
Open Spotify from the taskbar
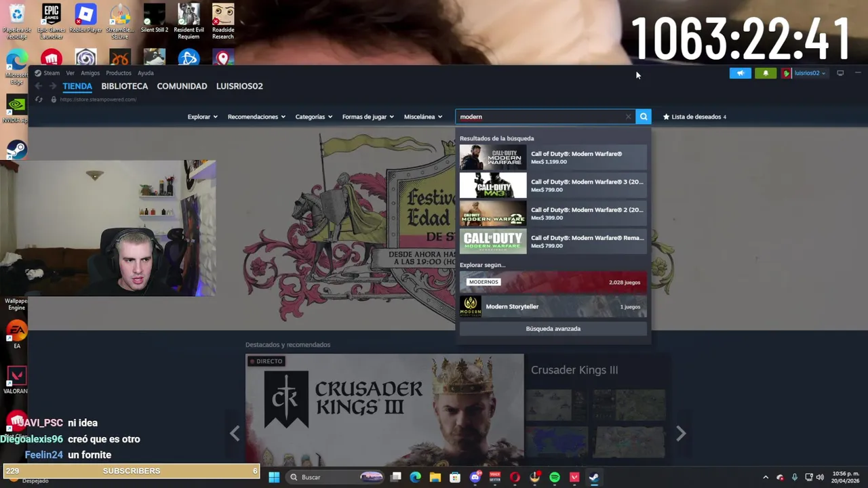tap(555, 477)
